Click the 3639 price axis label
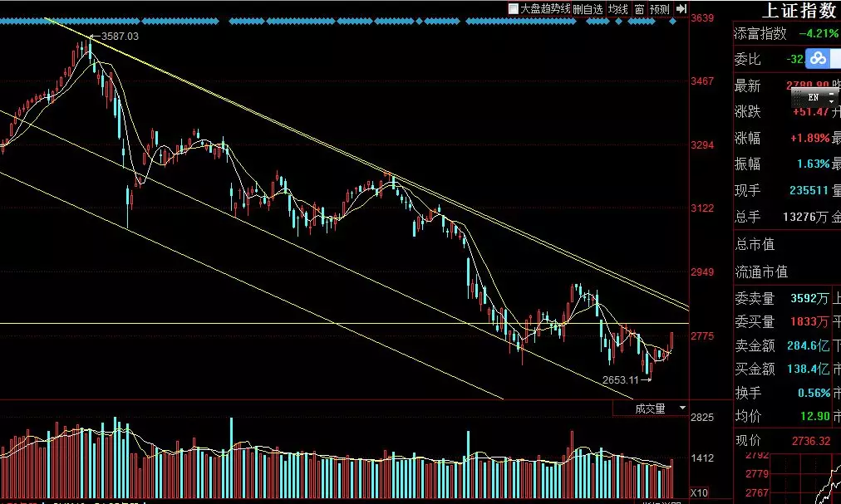This screenshot has height=504, width=841. pyautogui.click(x=702, y=17)
